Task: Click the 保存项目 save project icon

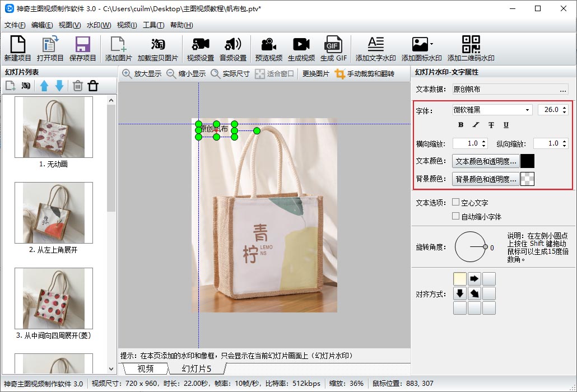Action: click(x=83, y=45)
